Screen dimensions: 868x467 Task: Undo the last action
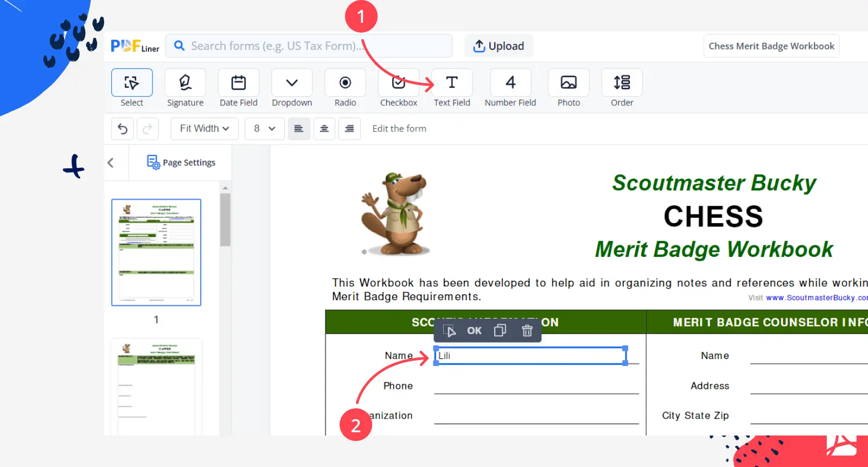(123, 129)
